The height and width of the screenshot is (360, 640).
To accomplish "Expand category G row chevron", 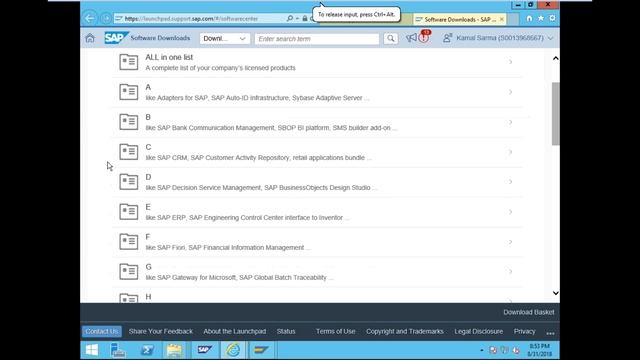I will coord(510,271).
